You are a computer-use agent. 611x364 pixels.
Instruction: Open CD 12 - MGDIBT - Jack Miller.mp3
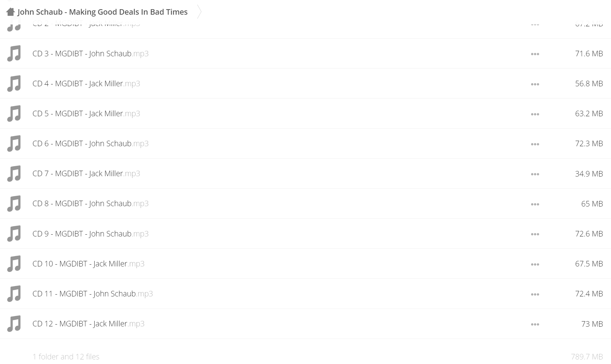(88, 324)
